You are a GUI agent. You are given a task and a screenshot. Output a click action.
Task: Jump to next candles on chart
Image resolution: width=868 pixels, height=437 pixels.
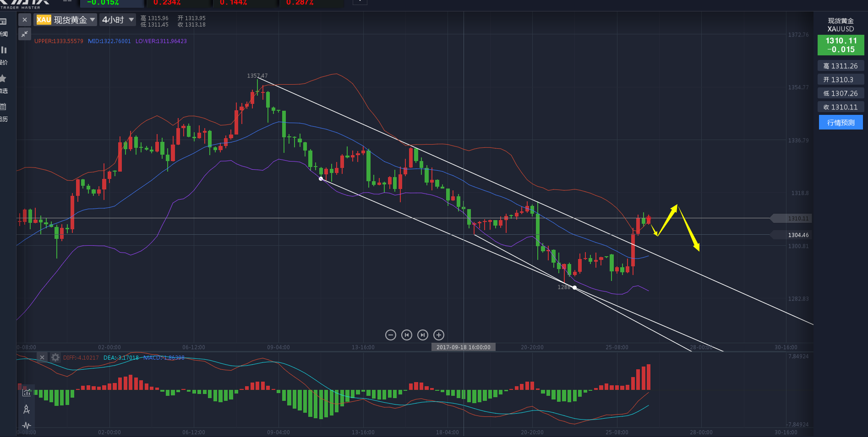point(423,335)
